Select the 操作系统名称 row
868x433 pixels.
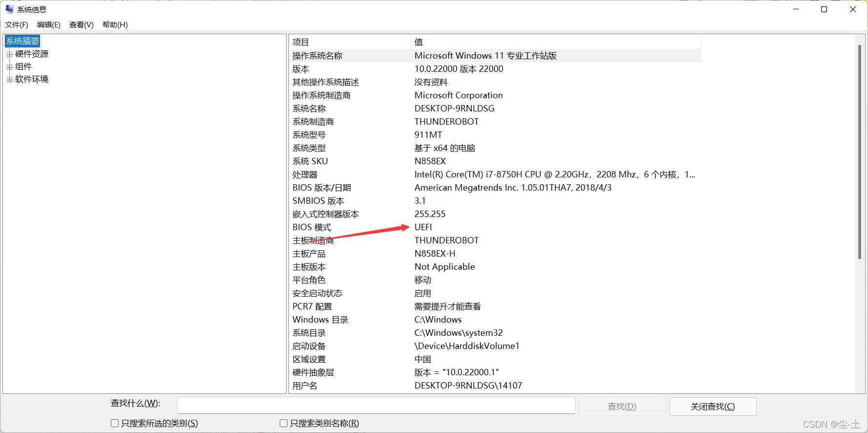point(496,56)
